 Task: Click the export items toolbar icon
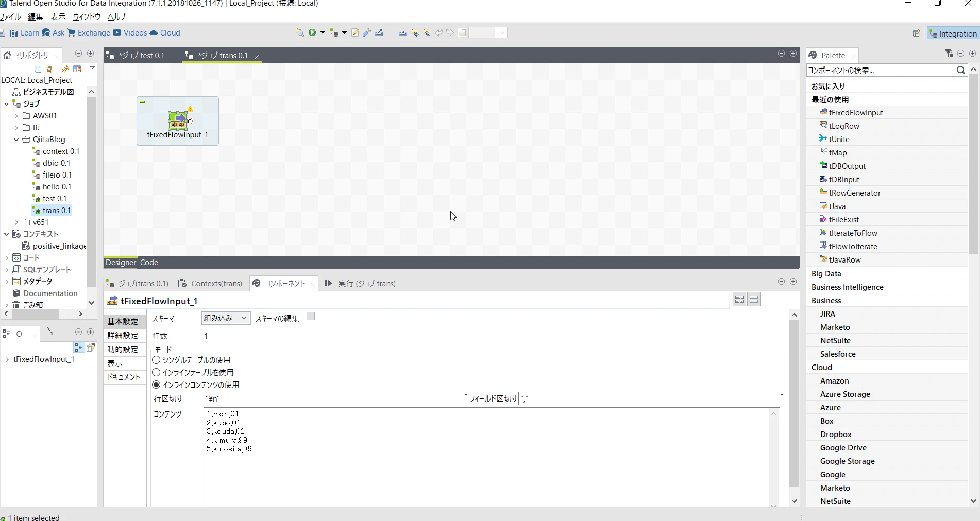point(379,32)
